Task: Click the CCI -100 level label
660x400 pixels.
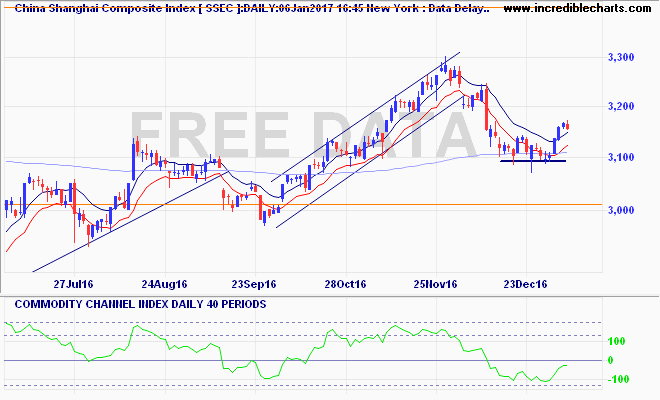Action: (618, 379)
